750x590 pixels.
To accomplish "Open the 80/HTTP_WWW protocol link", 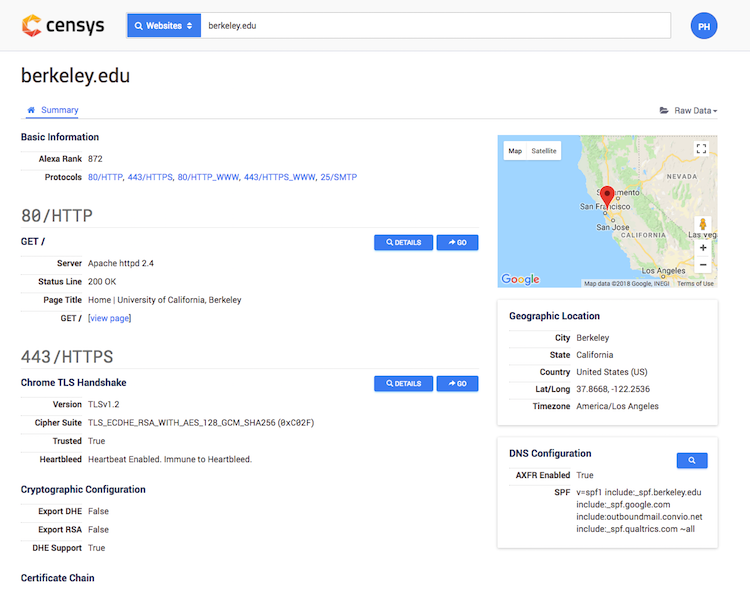I will click(x=208, y=177).
